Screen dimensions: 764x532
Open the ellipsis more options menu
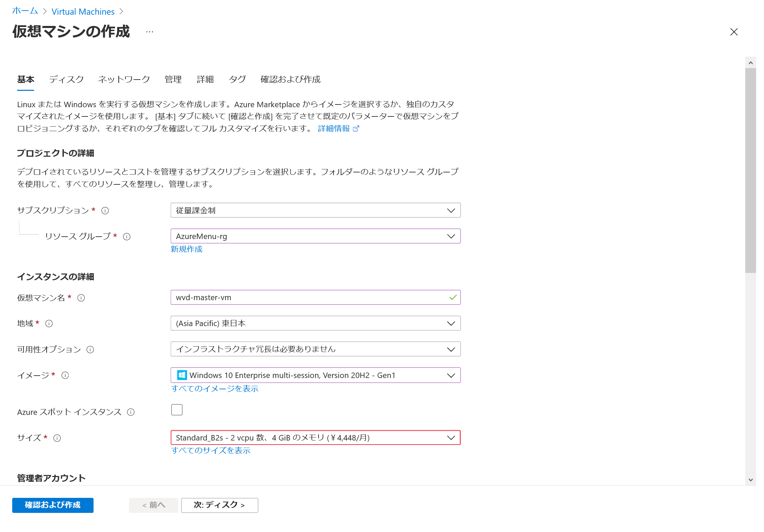150,32
